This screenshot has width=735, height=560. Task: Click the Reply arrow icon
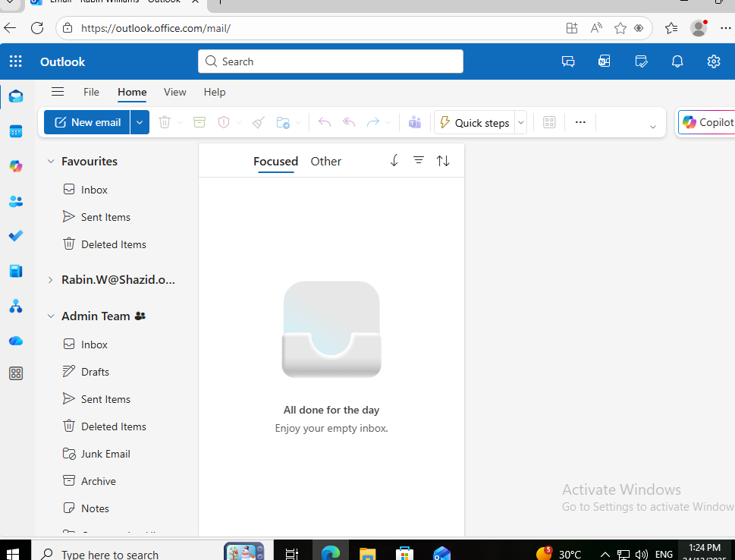tap(325, 122)
